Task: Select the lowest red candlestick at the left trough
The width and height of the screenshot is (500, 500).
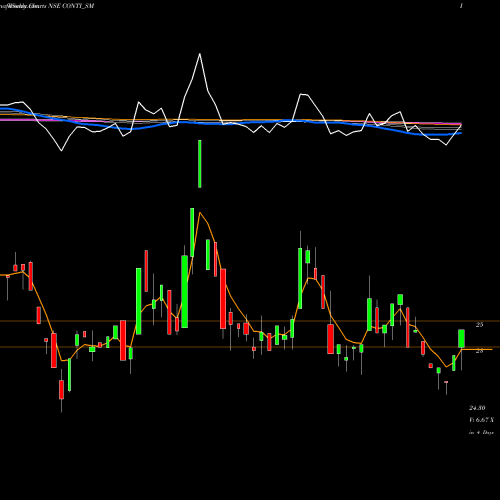Action: pos(61,389)
